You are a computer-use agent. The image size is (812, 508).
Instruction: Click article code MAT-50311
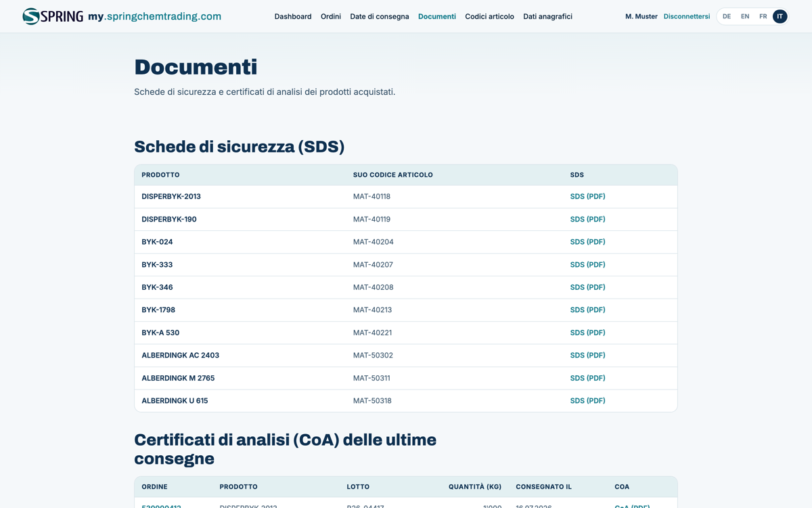tap(371, 378)
